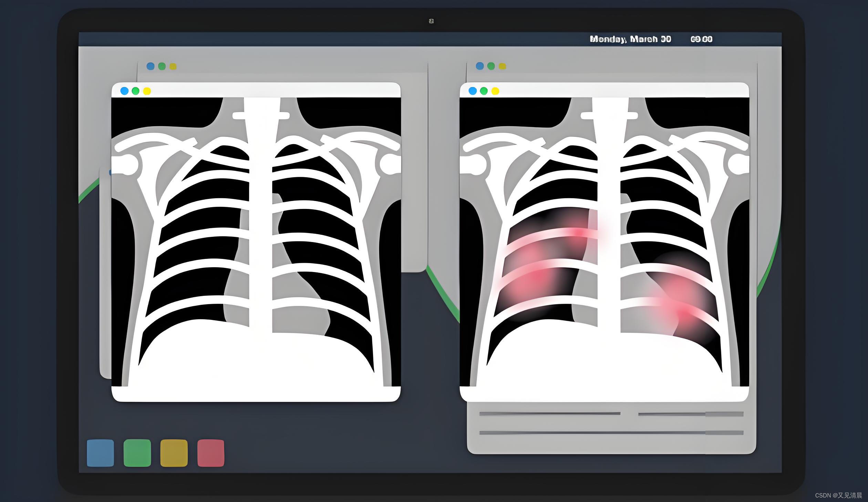The height and width of the screenshot is (502, 868).
Task: Click the short top-right bar in report panel
Action: [x=691, y=414]
